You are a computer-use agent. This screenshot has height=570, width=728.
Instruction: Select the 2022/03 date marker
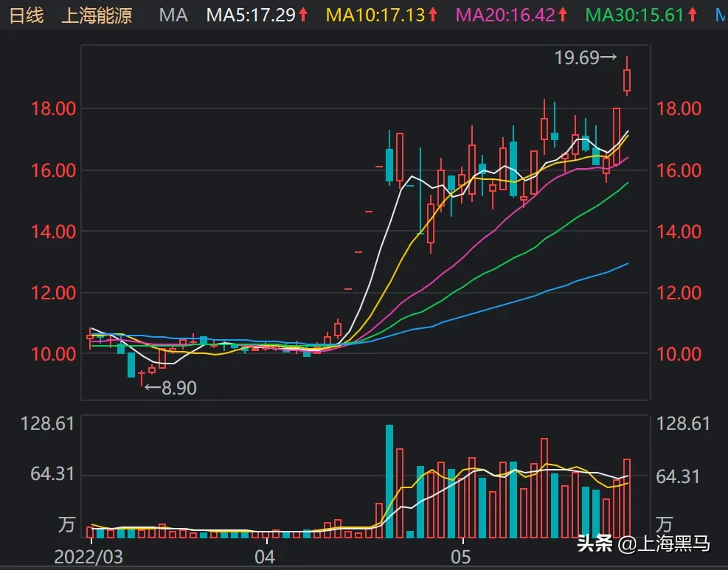click(x=89, y=557)
